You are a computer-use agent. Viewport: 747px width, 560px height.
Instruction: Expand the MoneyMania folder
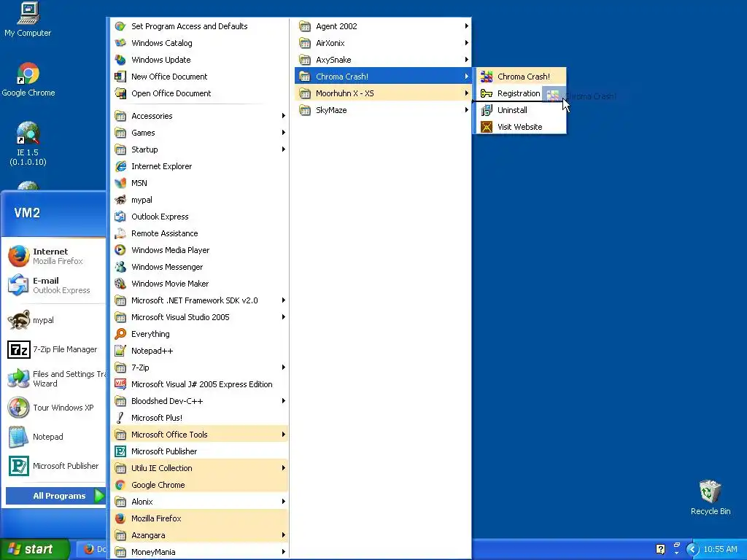[x=200, y=552]
